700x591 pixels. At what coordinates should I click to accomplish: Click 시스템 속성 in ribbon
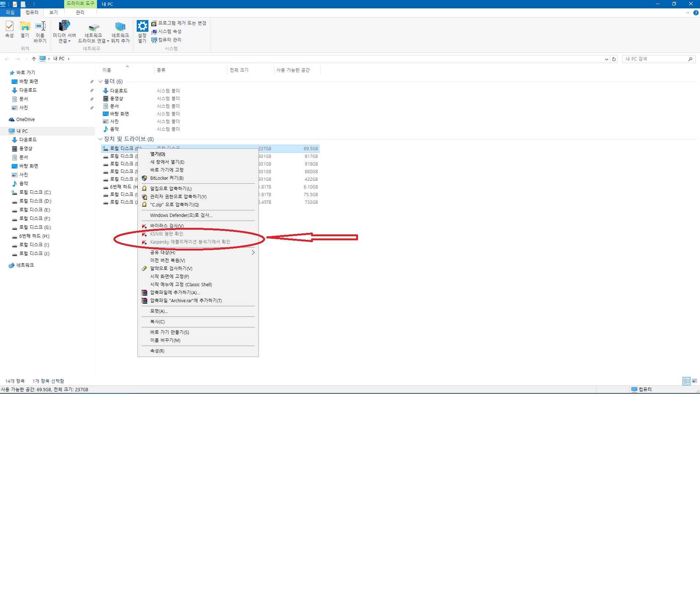167,32
